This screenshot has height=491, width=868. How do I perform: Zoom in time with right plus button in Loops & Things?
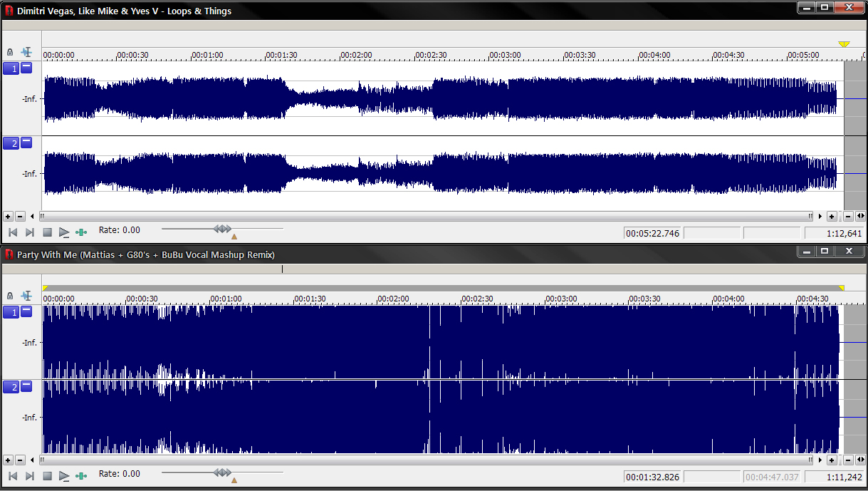(x=832, y=216)
